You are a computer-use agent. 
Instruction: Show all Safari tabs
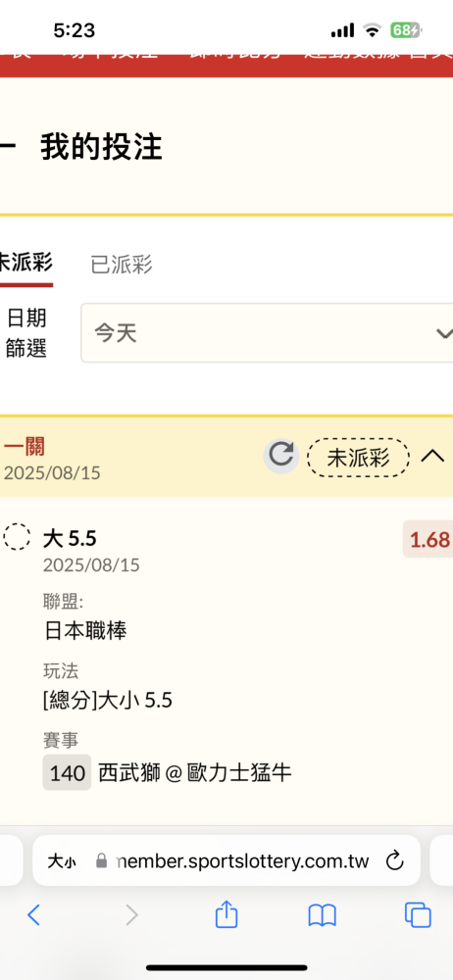pos(418,915)
